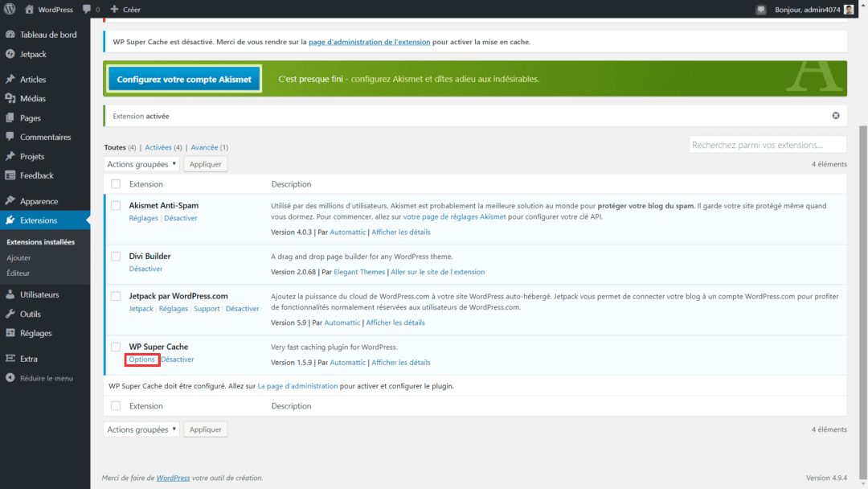Select the Divi Builder checkbox
This screenshot has width=868, height=489.
pyautogui.click(x=116, y=256)
